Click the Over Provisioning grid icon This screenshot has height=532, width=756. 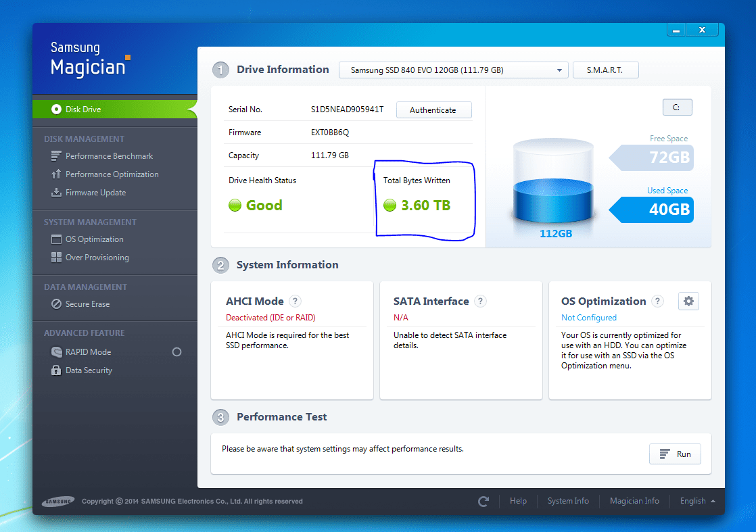pyautogui.click(x=56, y=258)
